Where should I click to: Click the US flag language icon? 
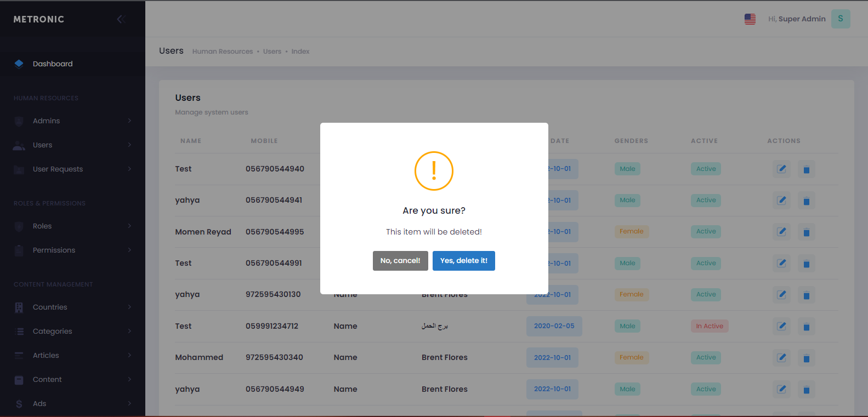coord(750,19)
